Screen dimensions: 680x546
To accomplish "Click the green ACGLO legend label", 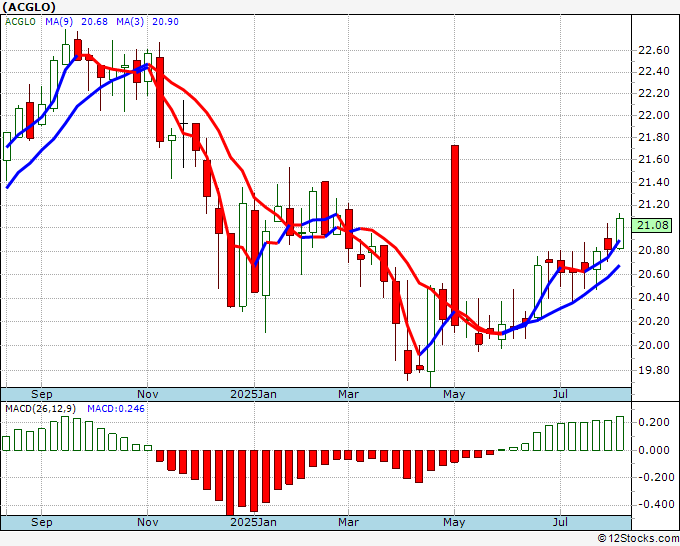I will tap(20, 22).
